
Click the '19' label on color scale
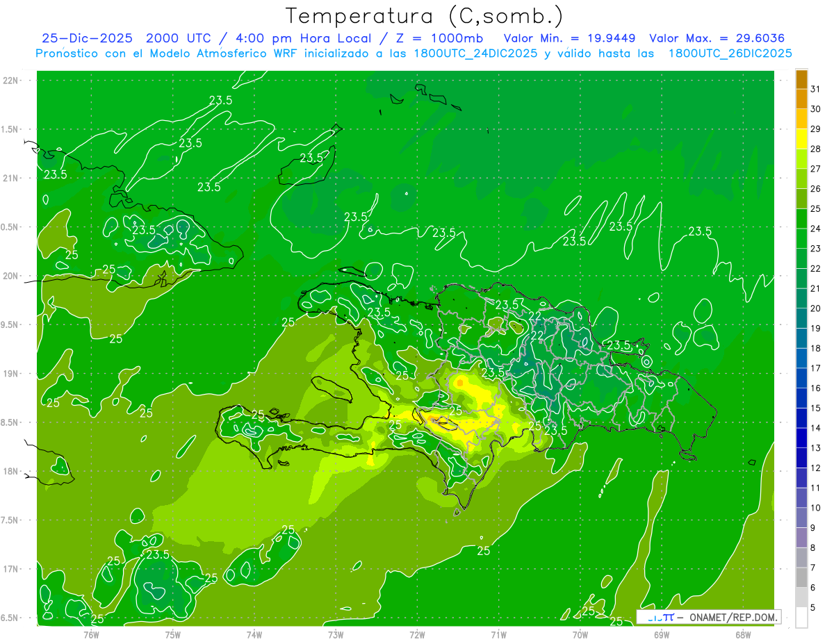click(816, 329)
